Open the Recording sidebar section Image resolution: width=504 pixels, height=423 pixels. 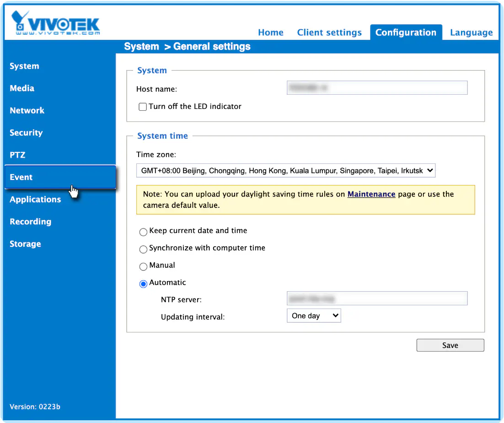click(x=31, y=221)
